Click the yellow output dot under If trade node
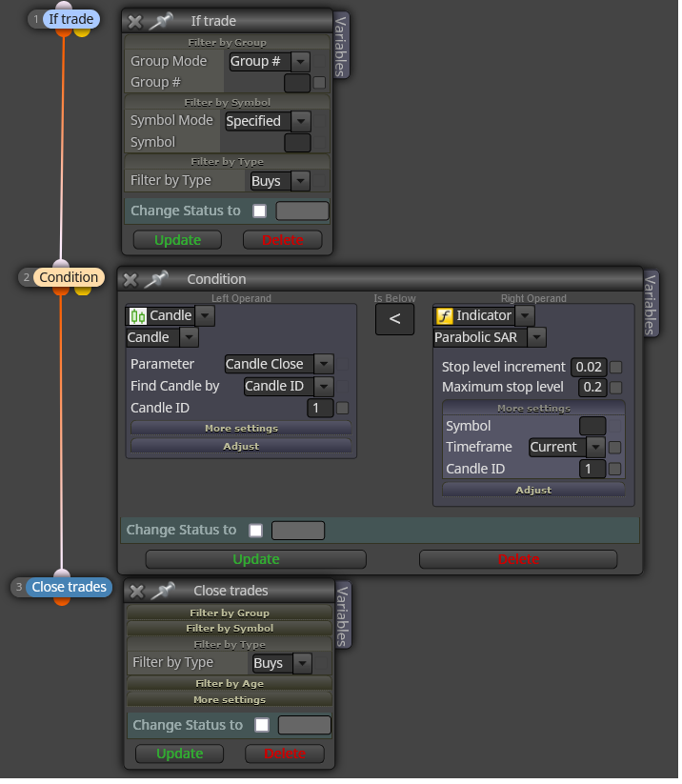682x784 pixels. 83,32
